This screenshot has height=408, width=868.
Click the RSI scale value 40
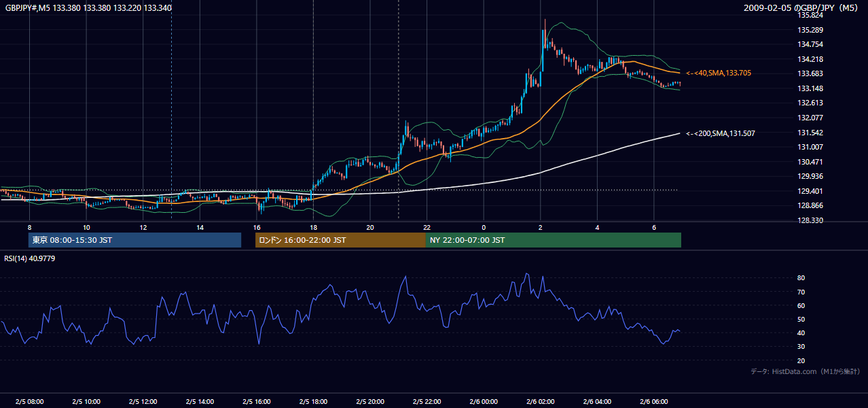pos(801,333)
